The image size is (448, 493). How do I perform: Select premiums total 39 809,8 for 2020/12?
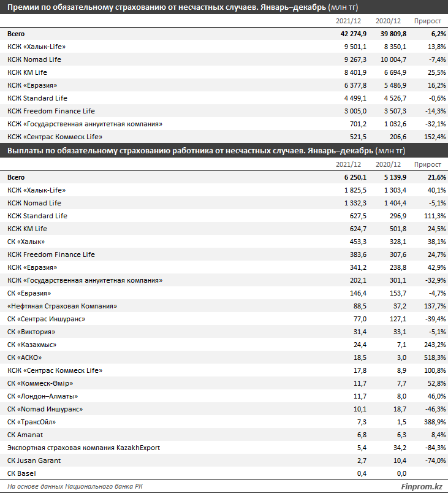[393, 34]
